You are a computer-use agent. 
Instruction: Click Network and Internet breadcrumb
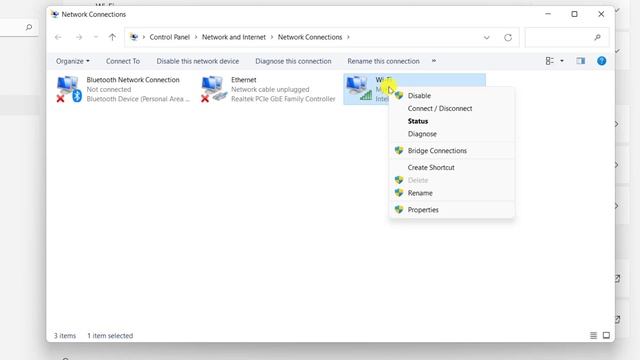(x=233, y=37)
